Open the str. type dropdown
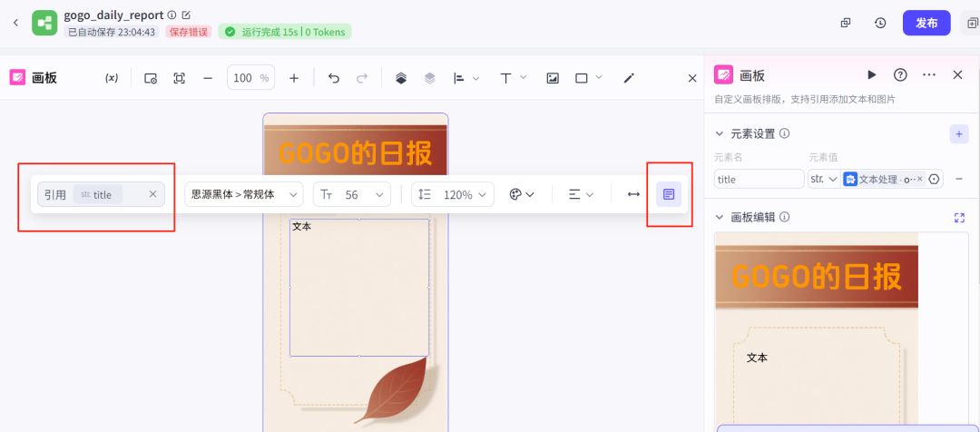The image size is (980, 432). click(x=823, y=179)
